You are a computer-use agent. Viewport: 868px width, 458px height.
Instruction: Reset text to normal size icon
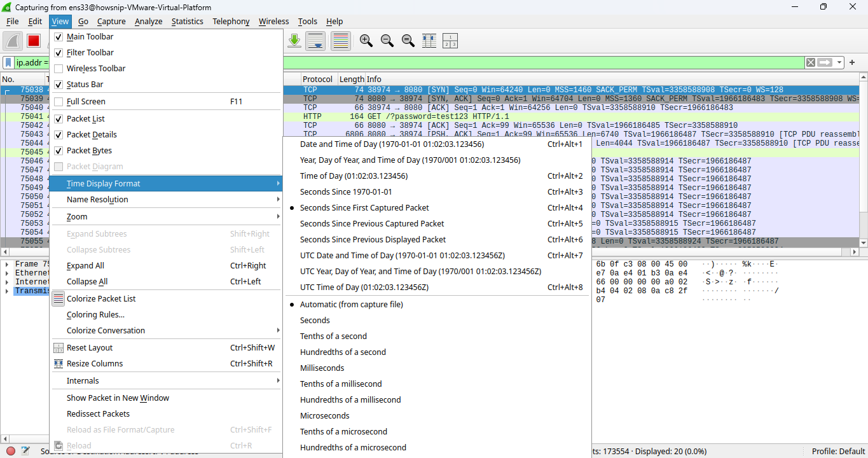(x=408, y=41)
